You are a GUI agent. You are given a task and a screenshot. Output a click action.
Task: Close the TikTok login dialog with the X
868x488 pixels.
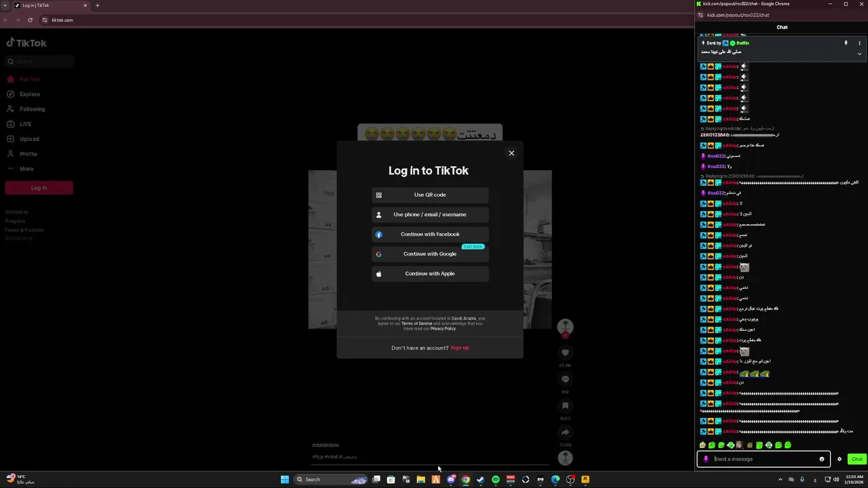click(511, 153)
